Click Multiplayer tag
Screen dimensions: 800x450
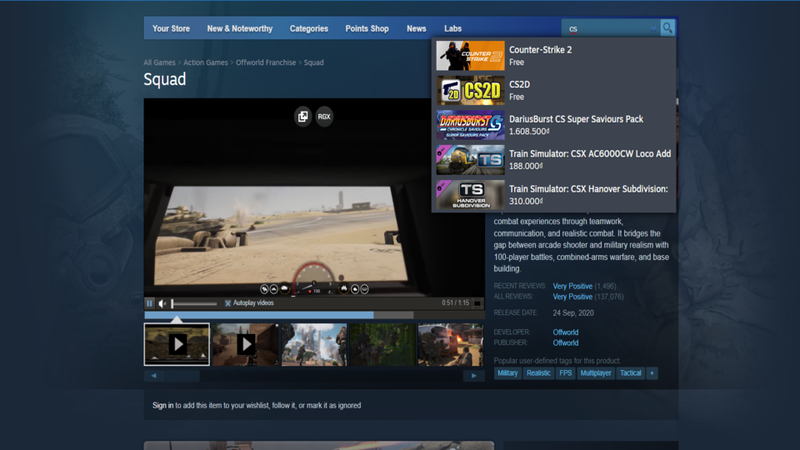click(595, 373)
